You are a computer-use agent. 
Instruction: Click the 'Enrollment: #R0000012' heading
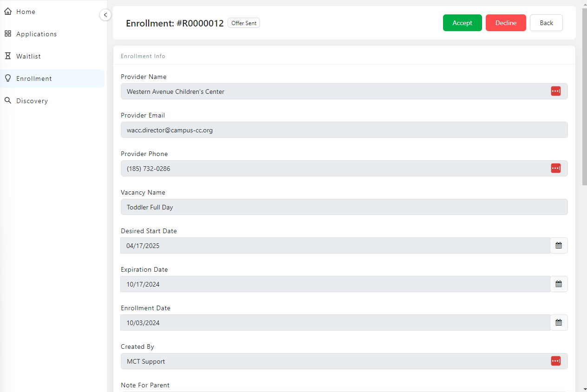(x=175, y=23)
